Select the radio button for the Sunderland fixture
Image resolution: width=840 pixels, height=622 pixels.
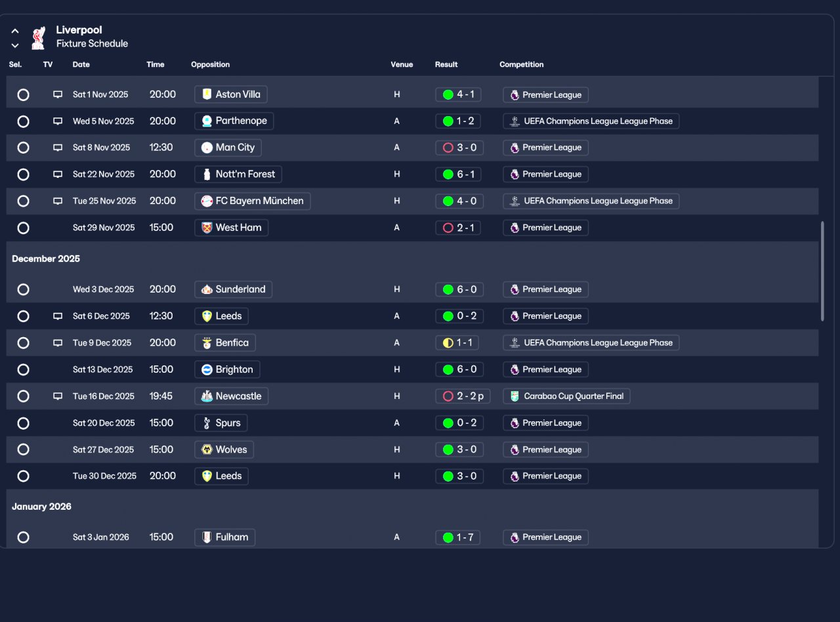coord(23,289)
